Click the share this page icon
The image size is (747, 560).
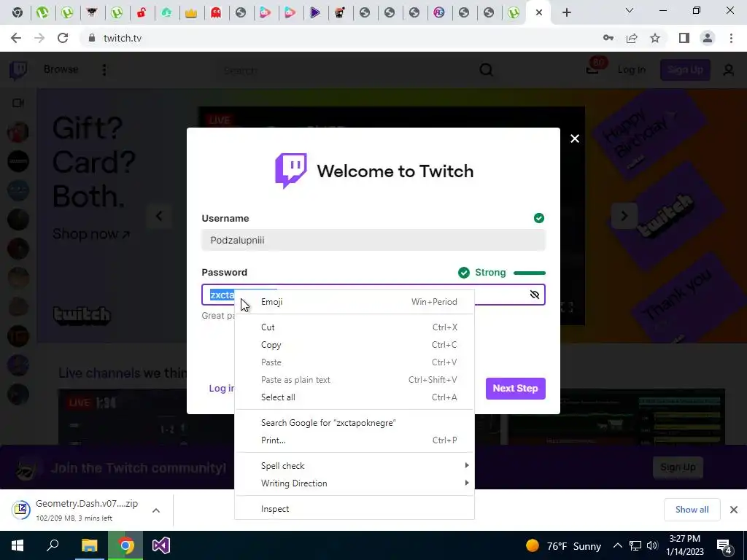coord(632,38)
